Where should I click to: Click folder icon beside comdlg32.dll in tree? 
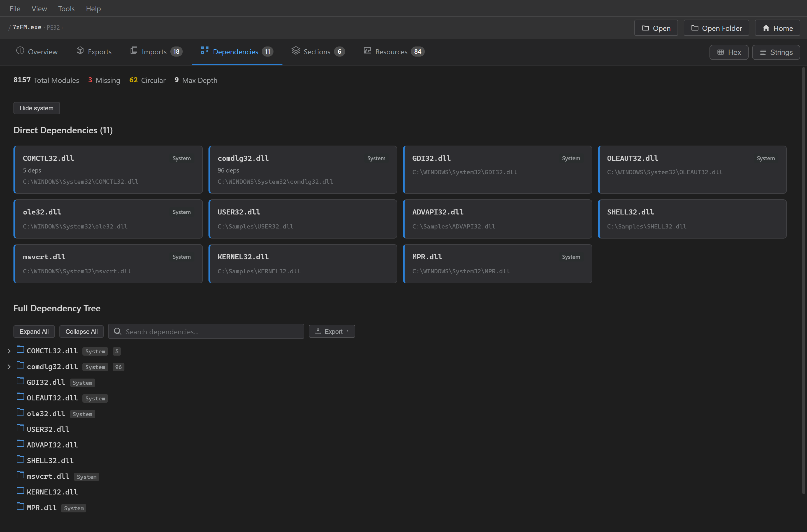[20, 365]
